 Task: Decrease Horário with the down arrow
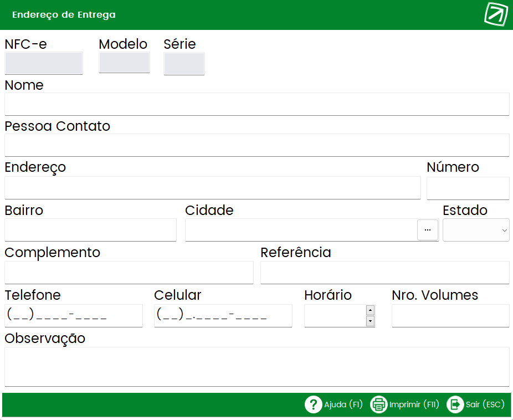coord(371,321)
